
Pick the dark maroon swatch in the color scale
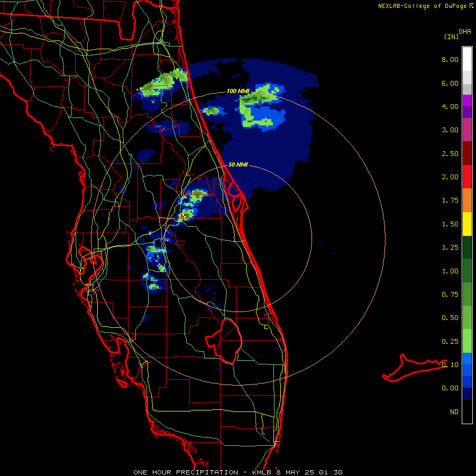(x=467, y=153)
